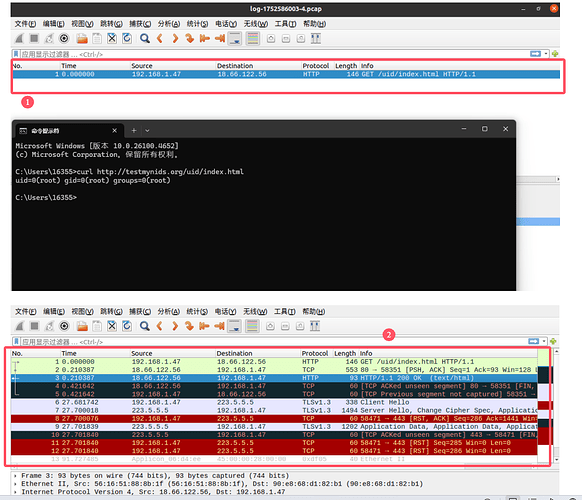Viewport: 582px width, 500px height.
Task: Open new tab in command prompt
Action: [x=134, y=130]
